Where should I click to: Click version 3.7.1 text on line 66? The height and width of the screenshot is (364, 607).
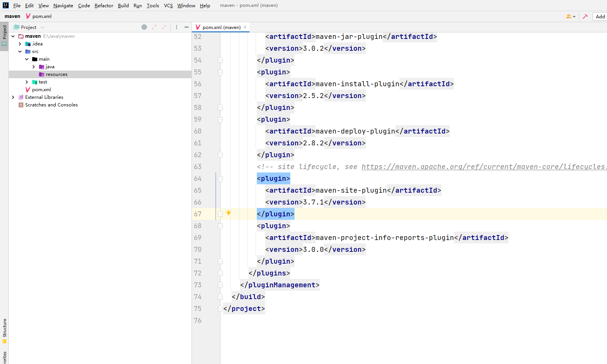point(313,202)
